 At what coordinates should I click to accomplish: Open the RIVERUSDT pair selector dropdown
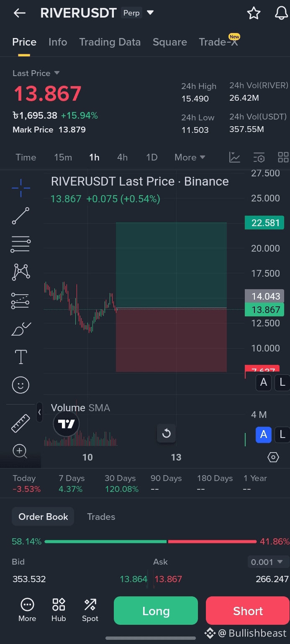tap(150, 13)
